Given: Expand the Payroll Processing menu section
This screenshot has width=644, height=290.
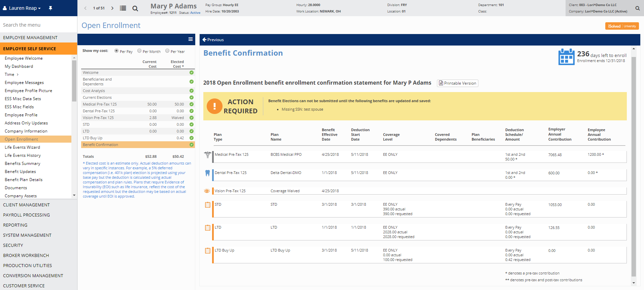Looking at the screenshot, I should click(26, 215).
